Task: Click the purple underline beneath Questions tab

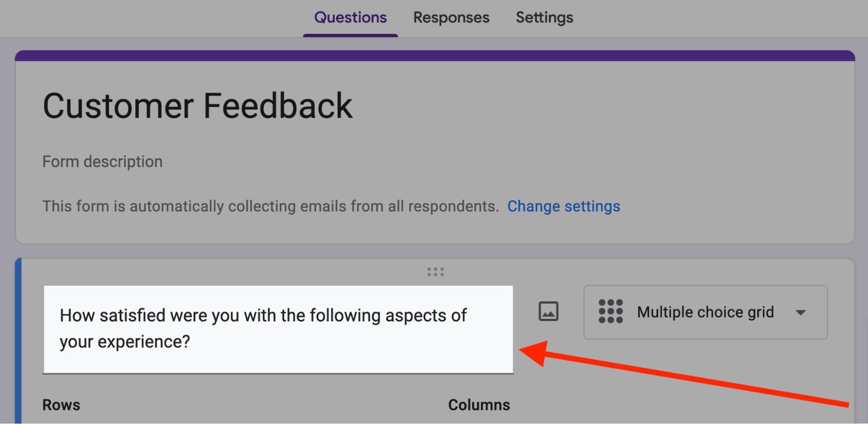Action: (x=350, y=35)
